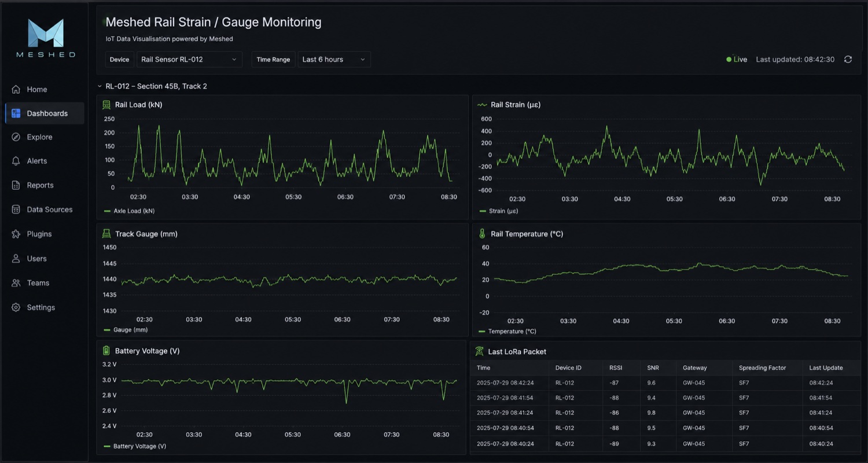Click RSSI value -86 in table
Image resolution: width=868 pixels, height=463 pixels.
tap(614, 413)
